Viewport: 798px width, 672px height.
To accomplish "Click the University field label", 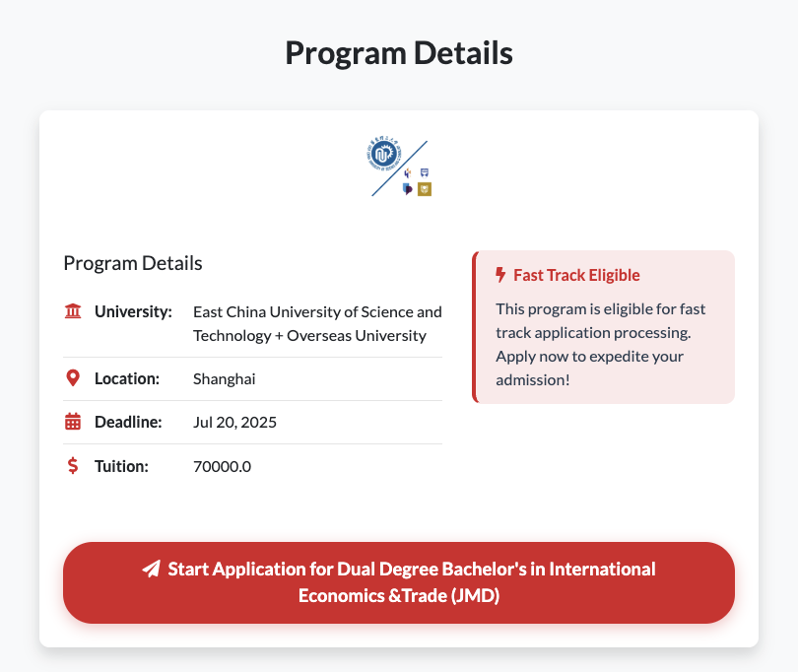I will pyautogui.click(x=133, y=312).
